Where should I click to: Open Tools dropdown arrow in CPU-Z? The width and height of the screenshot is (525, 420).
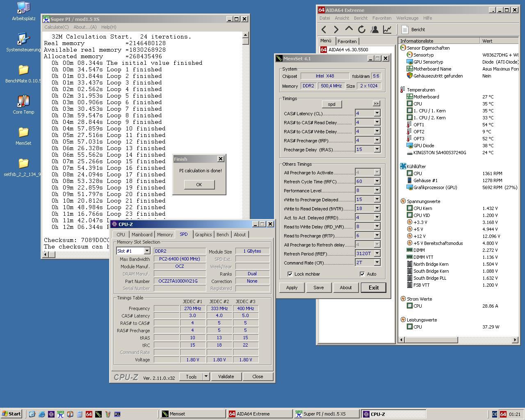(x=206, y=377)
